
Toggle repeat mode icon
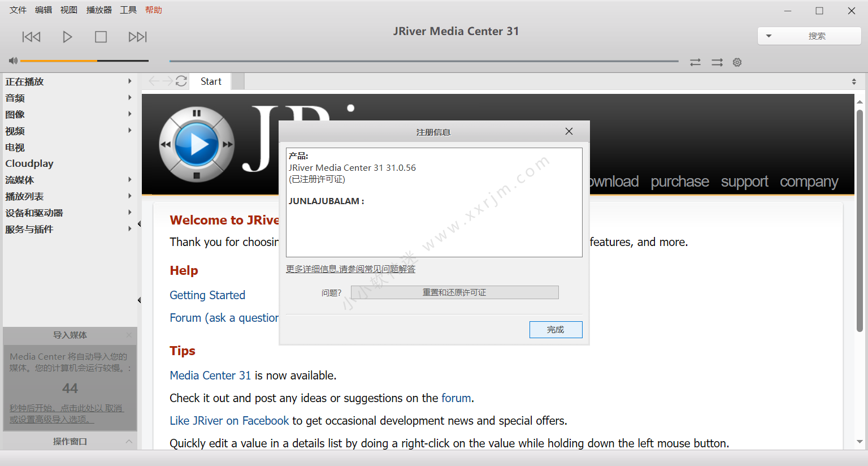[695, 62]
